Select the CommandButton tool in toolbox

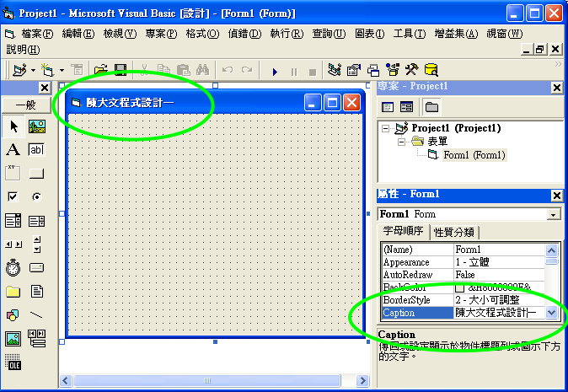click(36, 174)
